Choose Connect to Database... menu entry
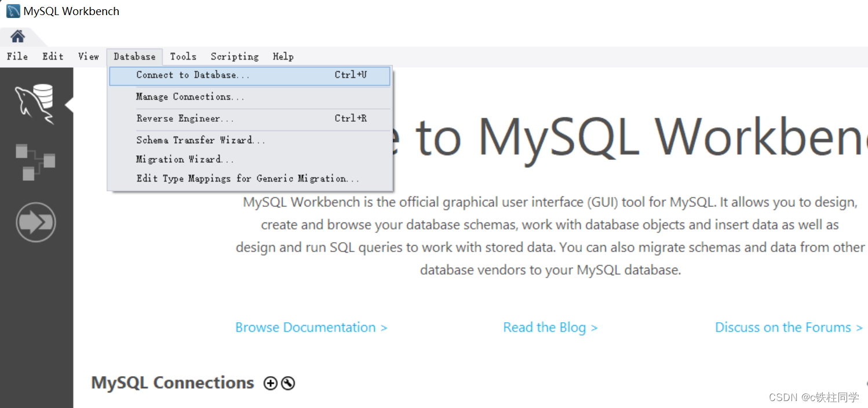This screenshot has height=408, width=868. [250, 75]
